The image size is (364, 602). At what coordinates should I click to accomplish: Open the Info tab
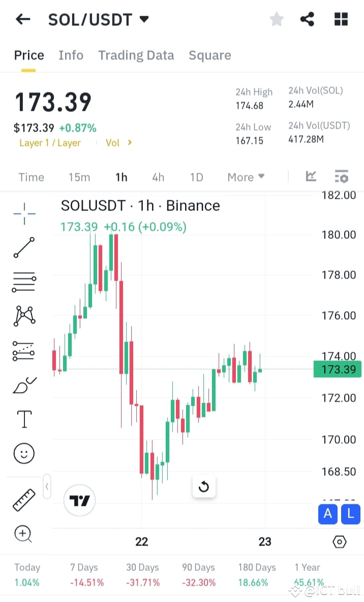coord(71,55)
